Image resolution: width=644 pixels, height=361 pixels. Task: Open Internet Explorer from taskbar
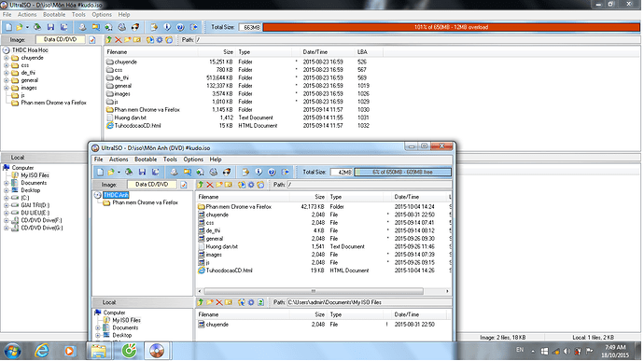tap(42, 351)
